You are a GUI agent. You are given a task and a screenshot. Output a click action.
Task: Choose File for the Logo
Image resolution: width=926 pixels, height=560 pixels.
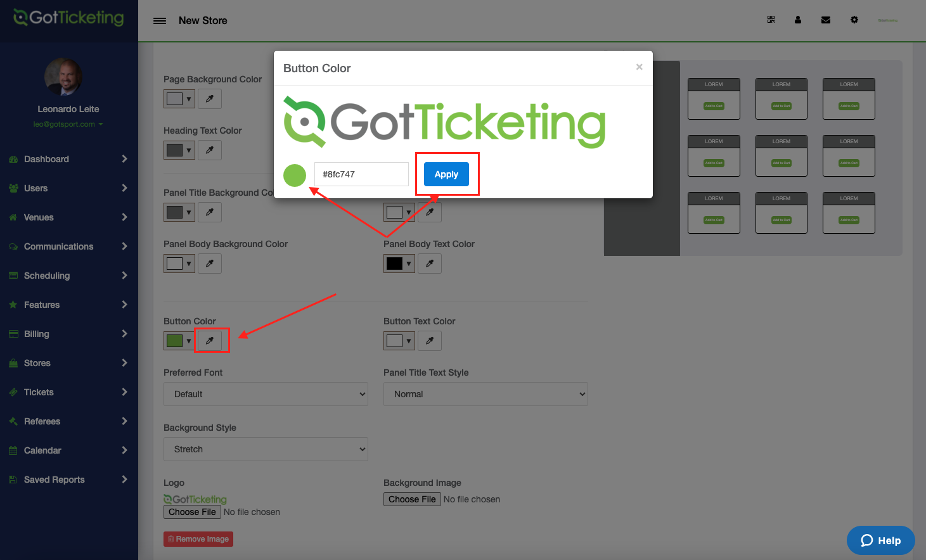click(x=193, y=512)
